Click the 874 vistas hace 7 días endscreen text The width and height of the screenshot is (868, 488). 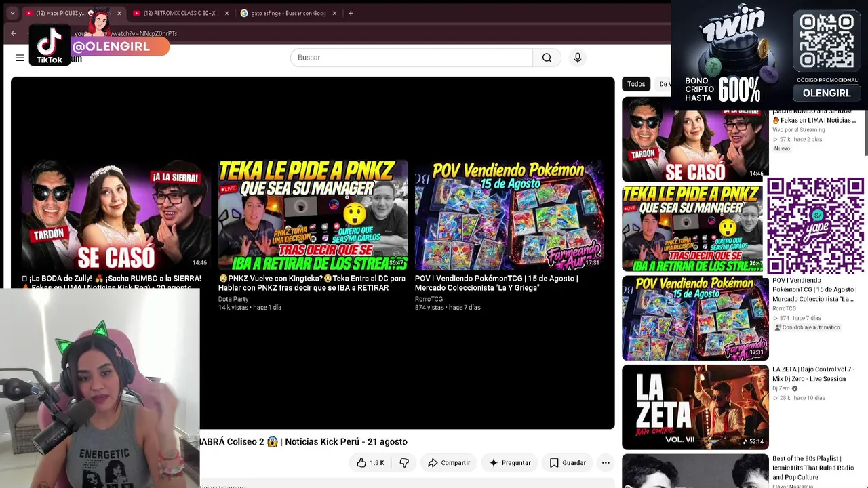pos(448,308)
